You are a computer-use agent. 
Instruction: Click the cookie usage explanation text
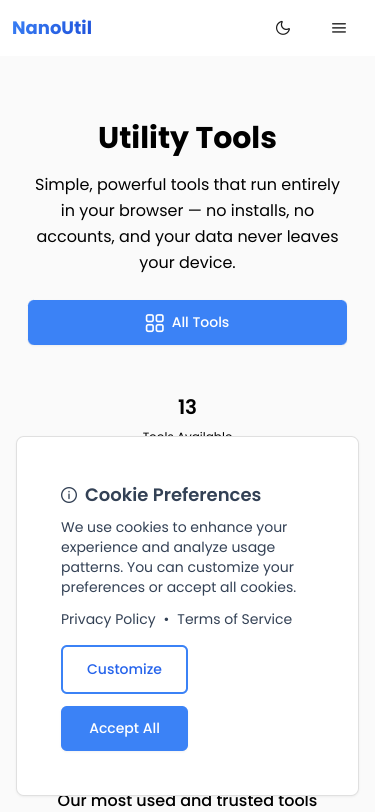click(179, 557)
